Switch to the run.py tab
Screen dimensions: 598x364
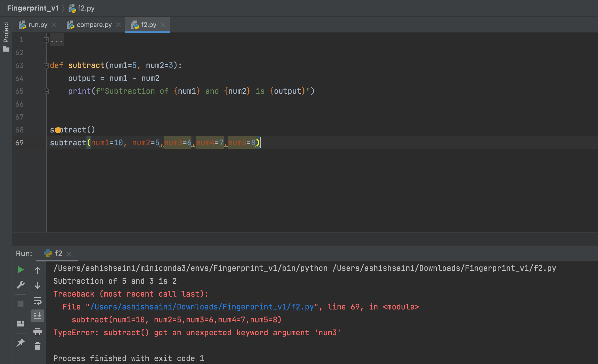click(x=38, y=25)
